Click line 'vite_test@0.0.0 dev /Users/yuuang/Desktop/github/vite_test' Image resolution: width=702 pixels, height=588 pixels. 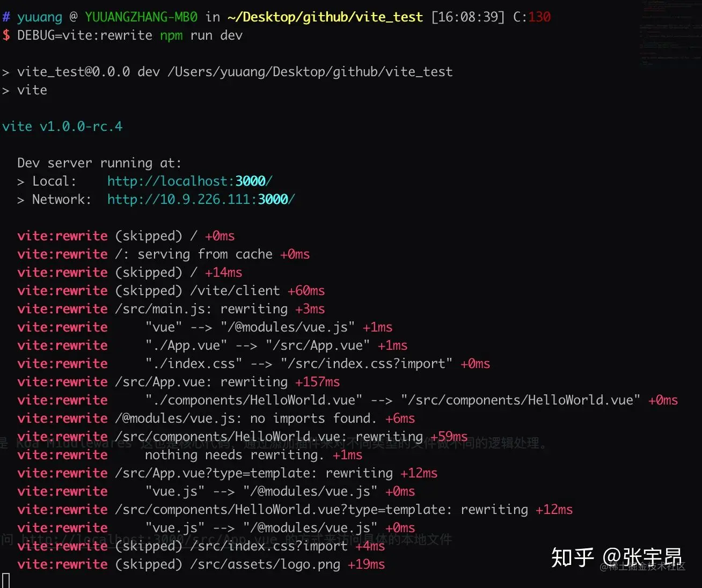235,72
